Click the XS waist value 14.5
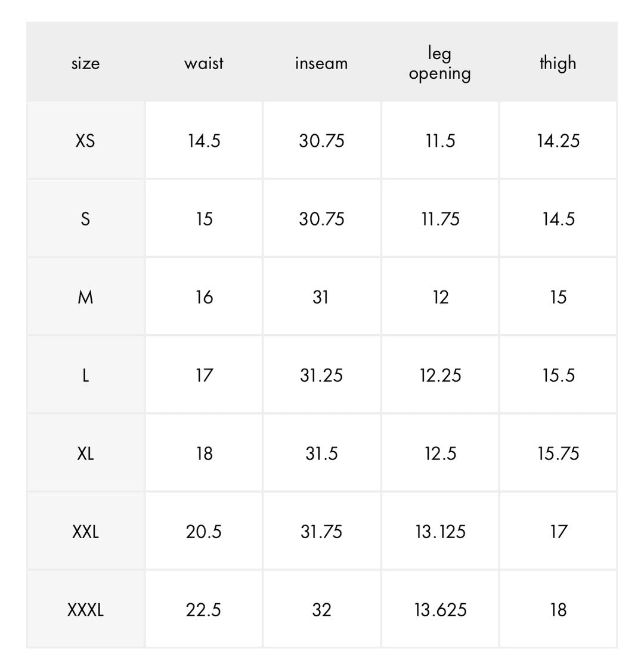The image size is (644, 667). [204, 141]
